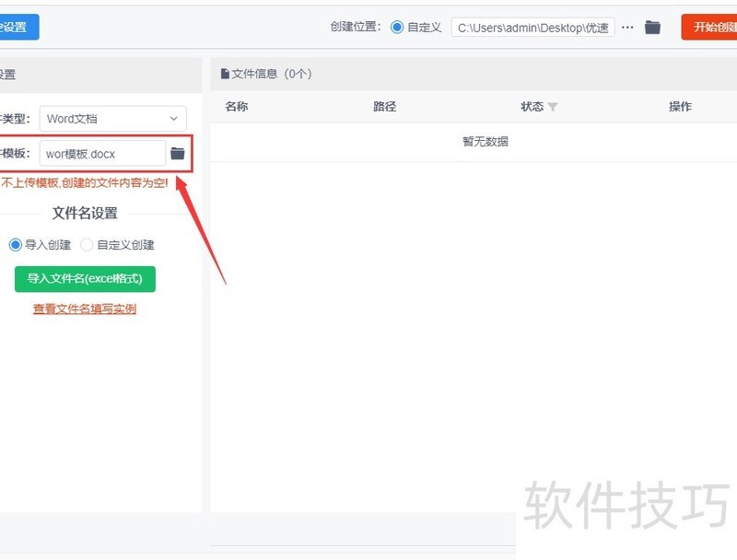
Task: Click the blue 设置 button at top left
Action: coord(18,27)
